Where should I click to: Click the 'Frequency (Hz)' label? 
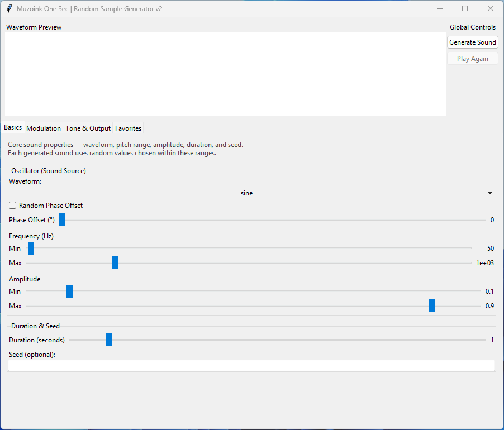[31, 236]
